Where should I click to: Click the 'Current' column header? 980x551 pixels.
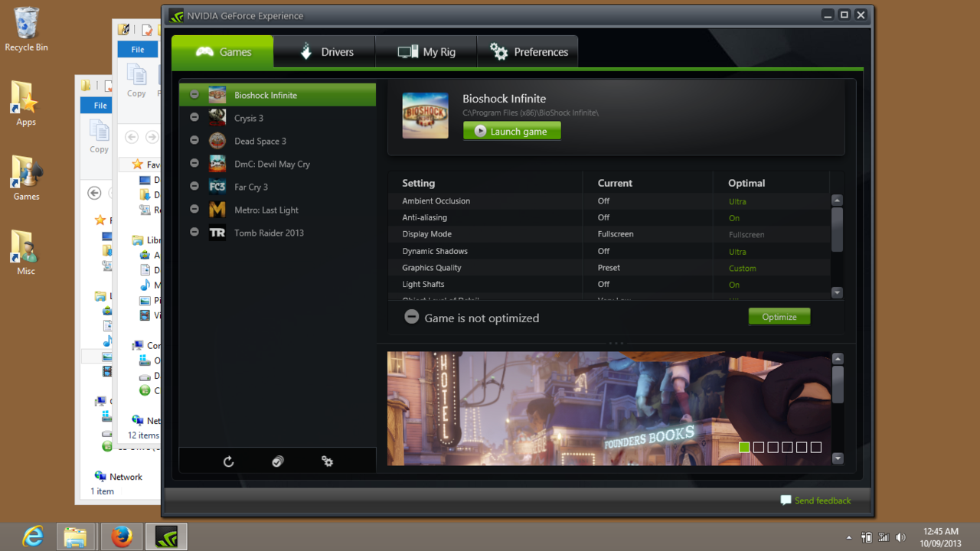click(615, 183)
